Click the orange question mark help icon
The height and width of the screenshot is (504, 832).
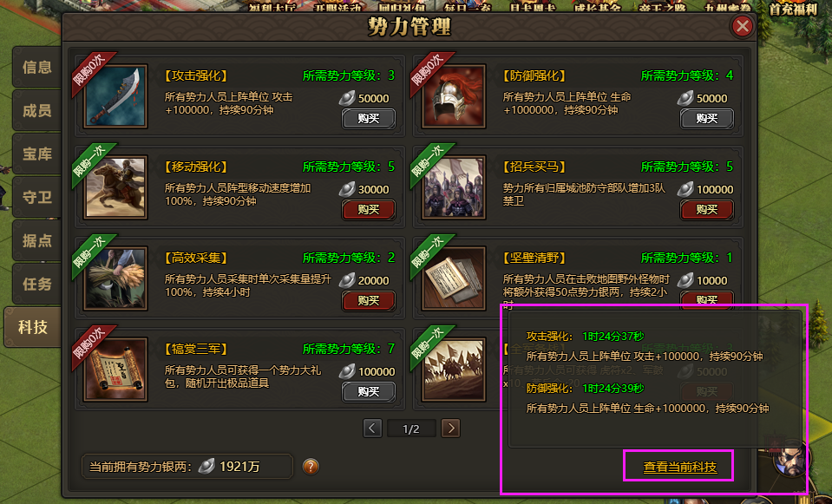311,467
